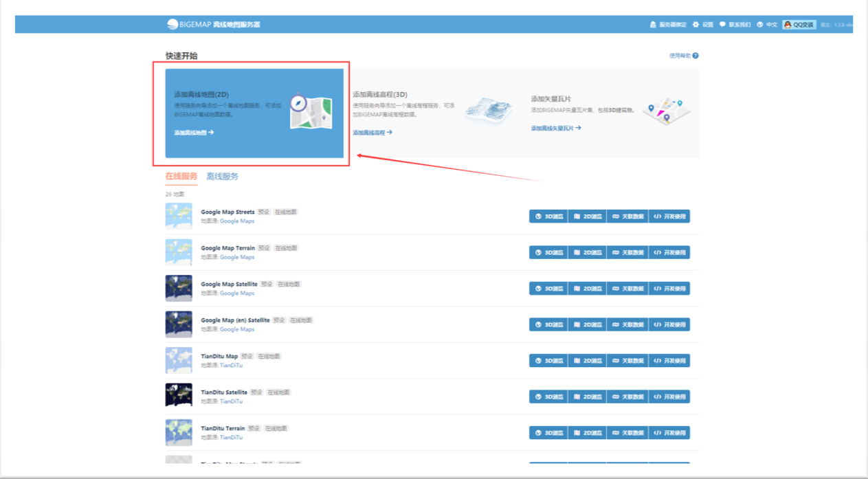Open 设置 settings gear in header
Viewport: 868px width, 479px height.
tap(703, 25)
